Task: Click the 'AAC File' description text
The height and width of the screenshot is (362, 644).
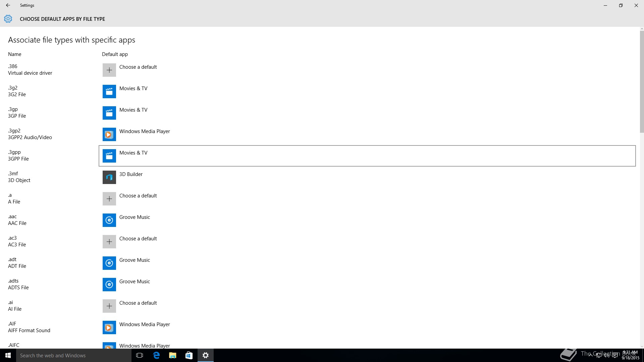Action: click(17, 223)
